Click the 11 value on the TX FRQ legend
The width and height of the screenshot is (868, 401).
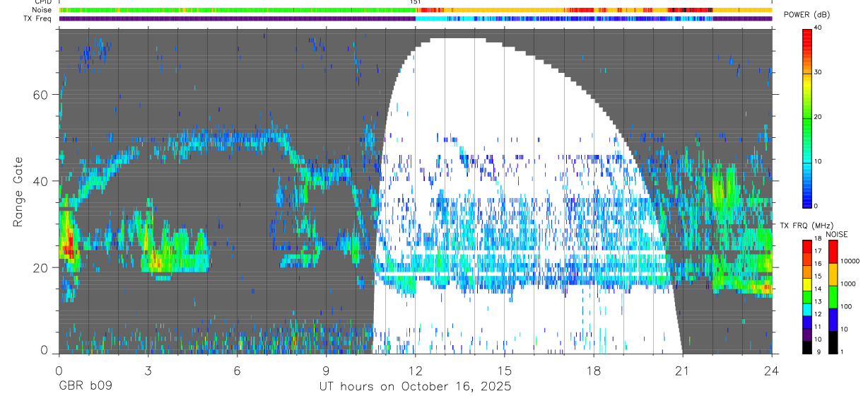point(819,327)
